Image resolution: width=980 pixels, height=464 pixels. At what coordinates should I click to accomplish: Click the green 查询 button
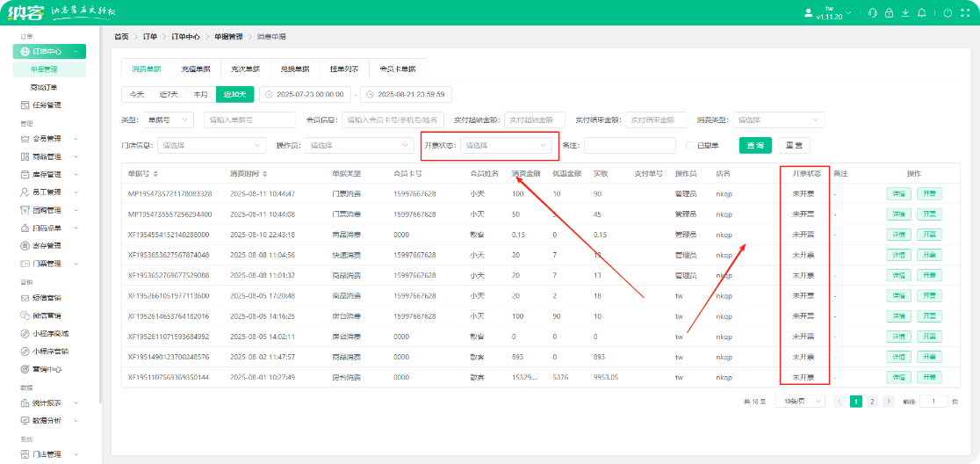pyautogui.click(x=756, y=145)
